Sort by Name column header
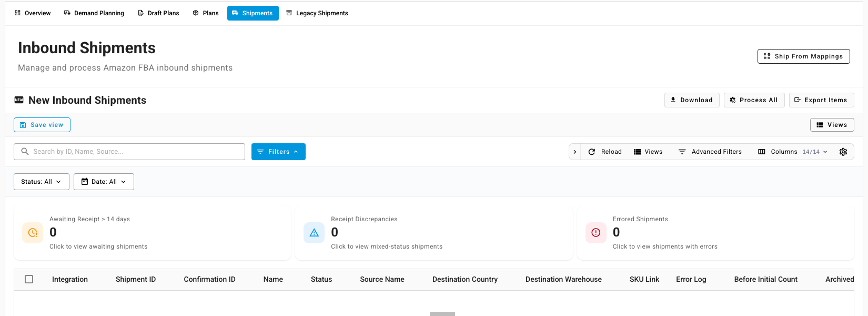The width and height of the screenshot is (868, 316). coord(273,280)
